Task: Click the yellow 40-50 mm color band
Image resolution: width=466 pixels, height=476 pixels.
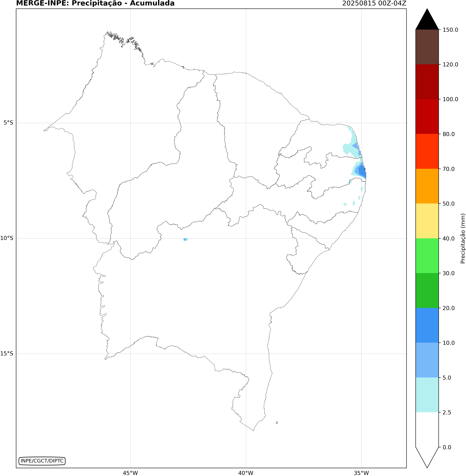Action: (x=427, y=221)
